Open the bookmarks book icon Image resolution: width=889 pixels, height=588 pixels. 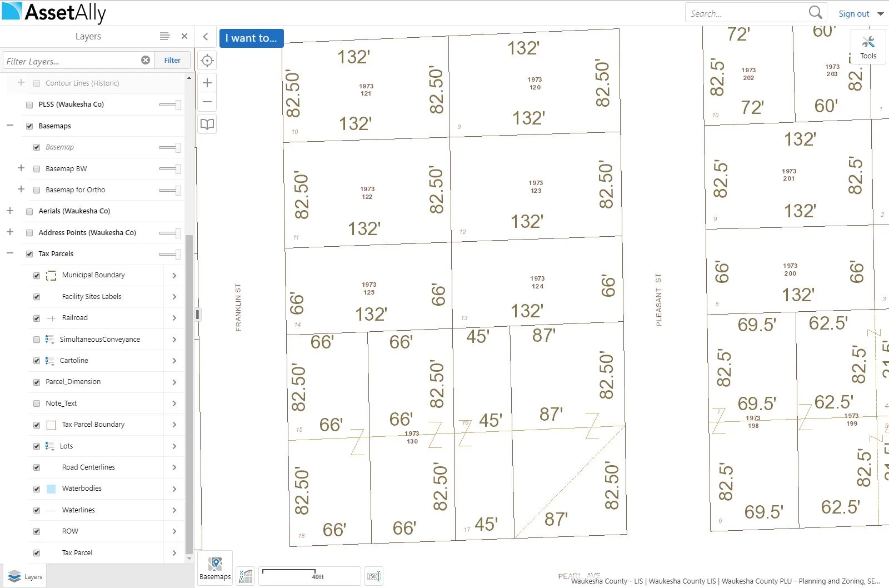[x=207, y=124]
